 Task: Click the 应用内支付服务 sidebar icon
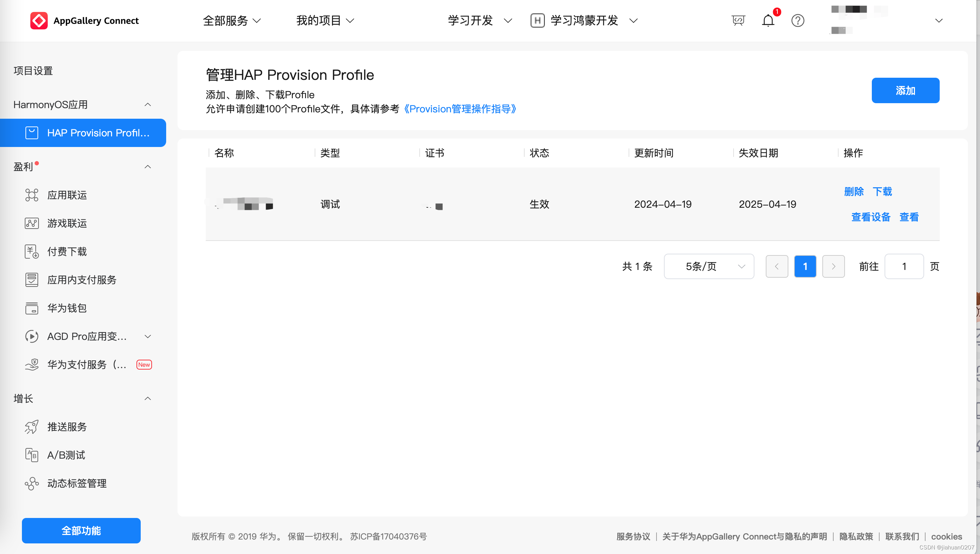tap(31, 280)
